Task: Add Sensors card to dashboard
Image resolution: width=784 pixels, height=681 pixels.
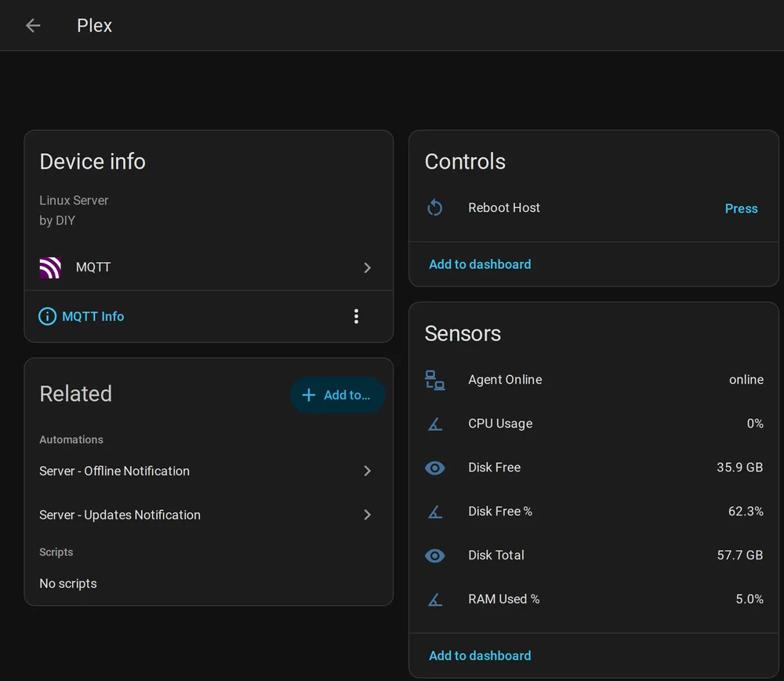Action: [x=480, y=655]
